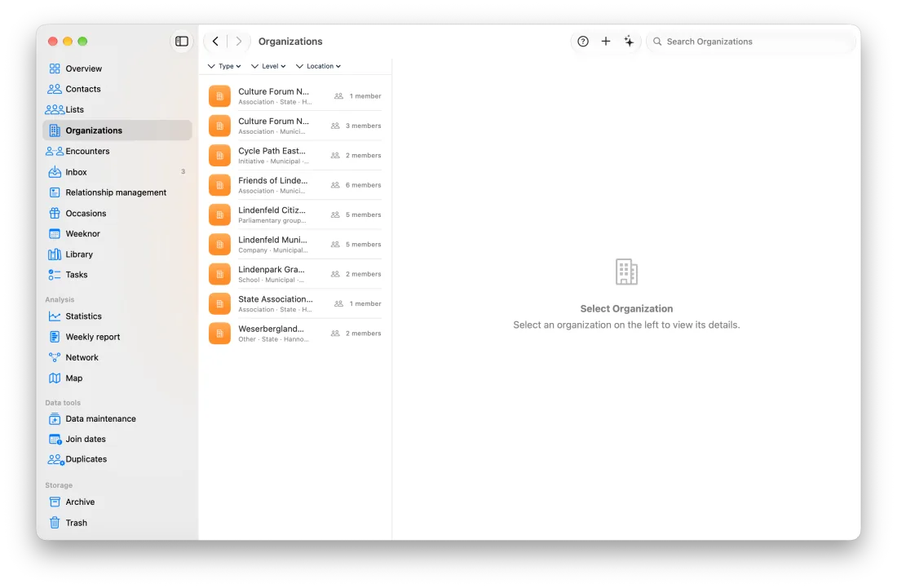Select Organizations in the sidebar
Viewport: 897px width, 588px height.
(117, 130)
